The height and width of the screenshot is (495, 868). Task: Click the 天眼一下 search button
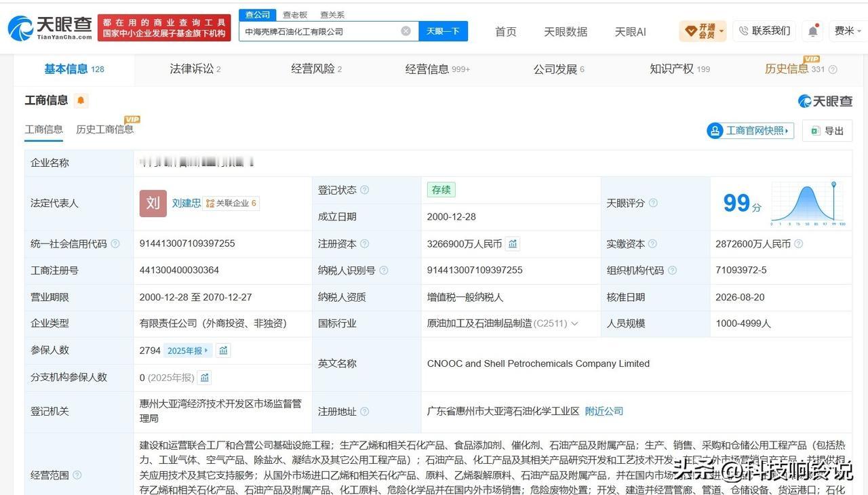coord(443,31)
